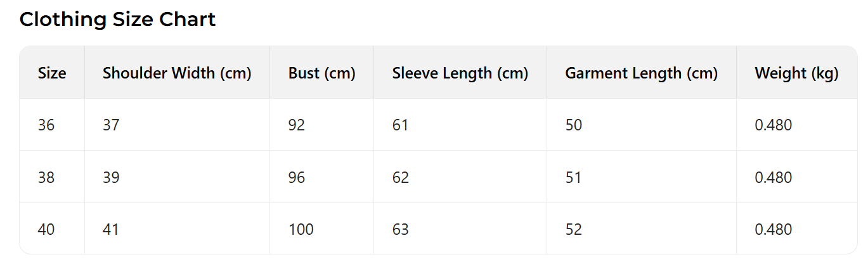This screenshot has height=269, width=868.
Task: Click garment length value 52
Action: [573, 229]
